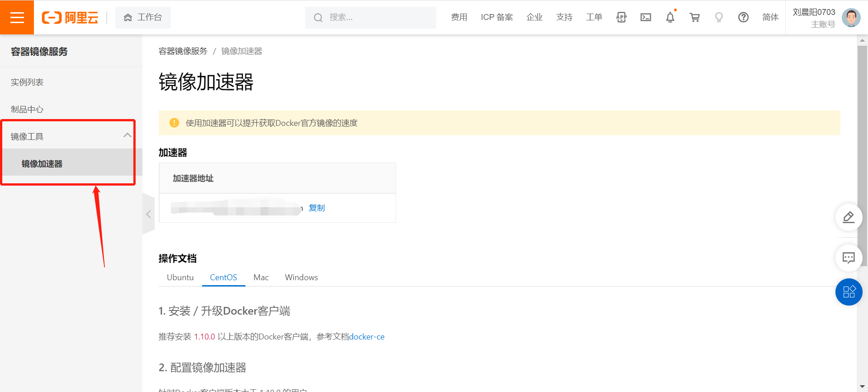Open the 费用 billing menu
Screen dimensions: 868x392
click(459, 17)
